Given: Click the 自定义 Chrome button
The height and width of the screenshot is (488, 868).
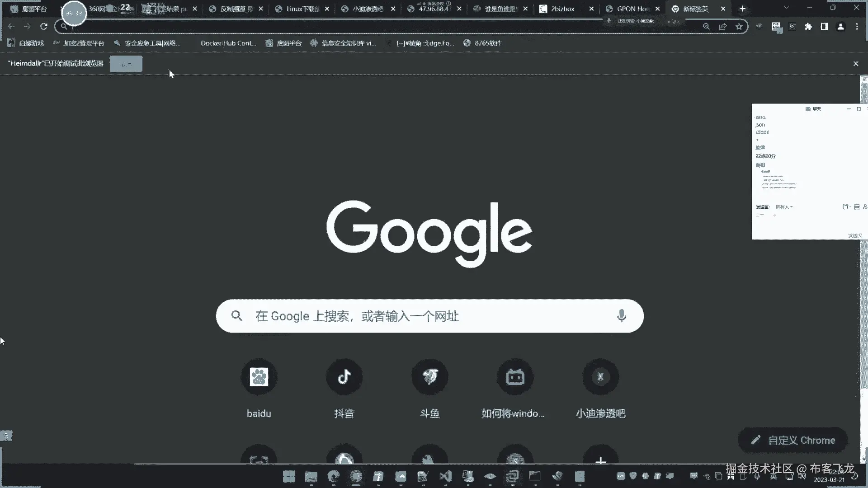Looking at the screenshot, I should click(x=793, y=440).
